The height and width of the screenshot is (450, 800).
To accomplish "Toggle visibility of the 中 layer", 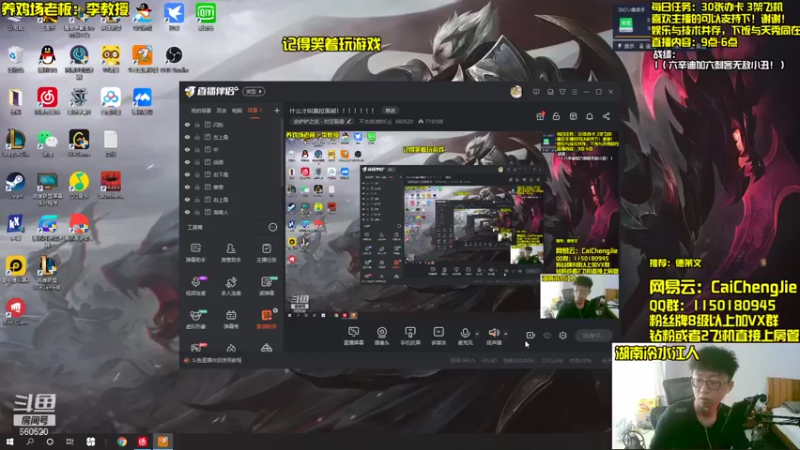I will point(187,149).
